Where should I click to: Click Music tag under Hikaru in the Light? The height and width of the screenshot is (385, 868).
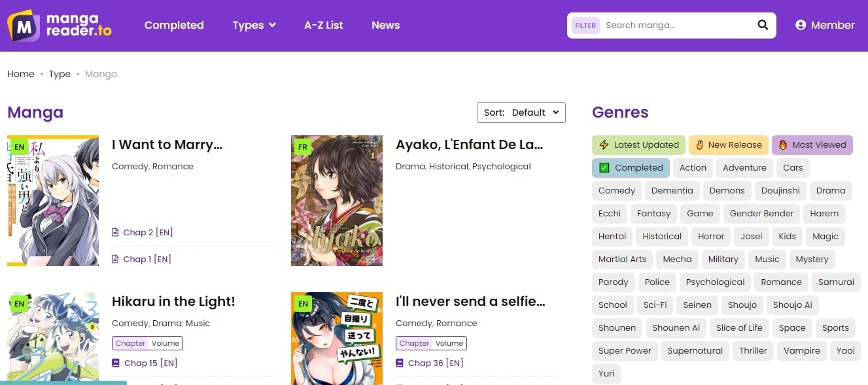198,324
